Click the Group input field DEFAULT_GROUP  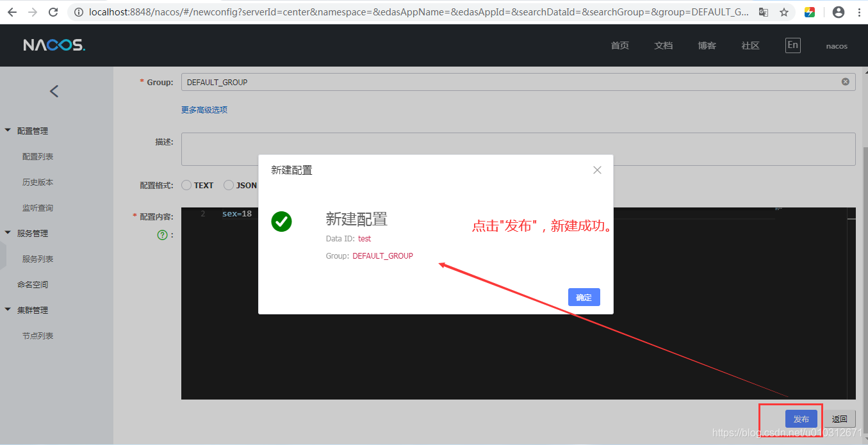click(518, 82)
